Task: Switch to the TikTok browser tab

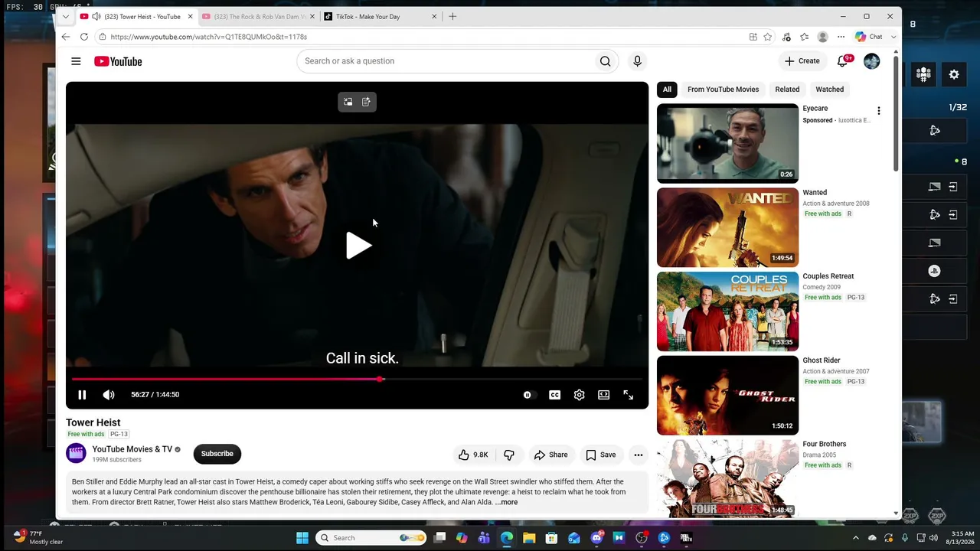Action: click(377, 17)
